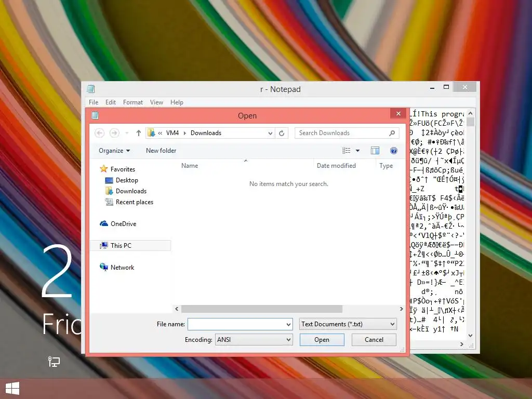Click in the File name field
Image resolution: width=532 pixels, height=399 pixels.
point(236,324)
